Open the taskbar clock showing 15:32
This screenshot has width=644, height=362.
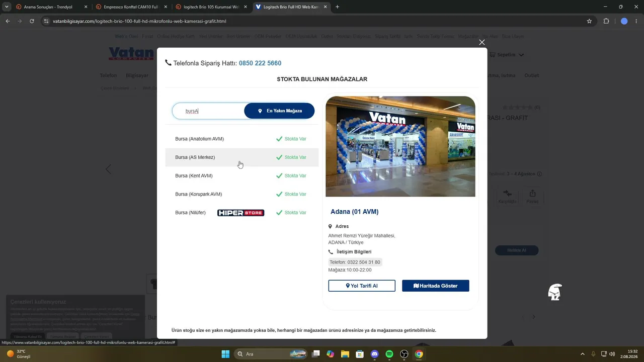tap(629, 354)
